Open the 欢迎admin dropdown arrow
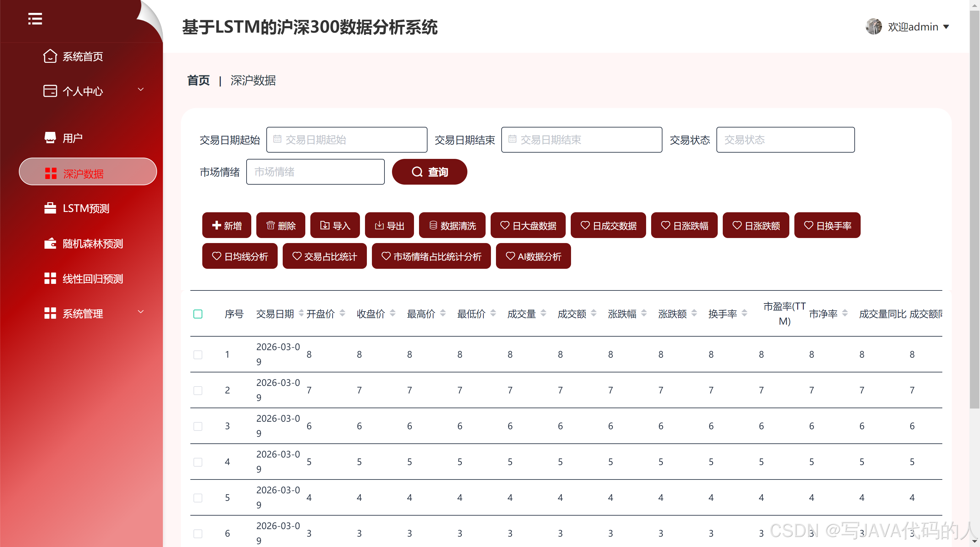Viewport: 980px width, 547px height. pyautogui.click(x=946, y=27)
